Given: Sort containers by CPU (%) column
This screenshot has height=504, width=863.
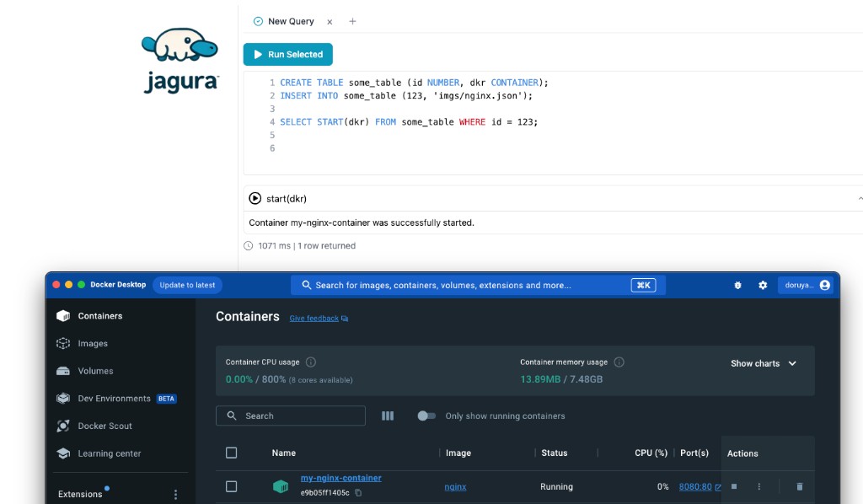Looking at the screenshot, I should [x=651, y=453].
